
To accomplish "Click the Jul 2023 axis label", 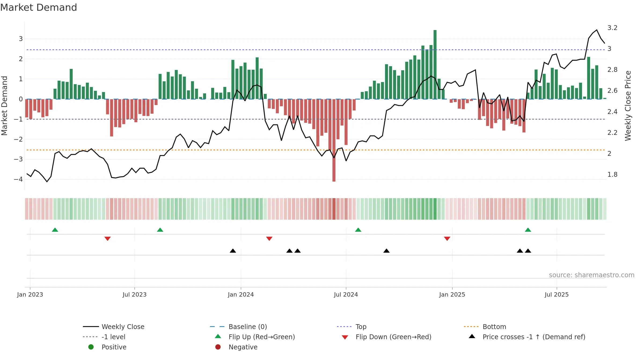I will tap(135, 294).
